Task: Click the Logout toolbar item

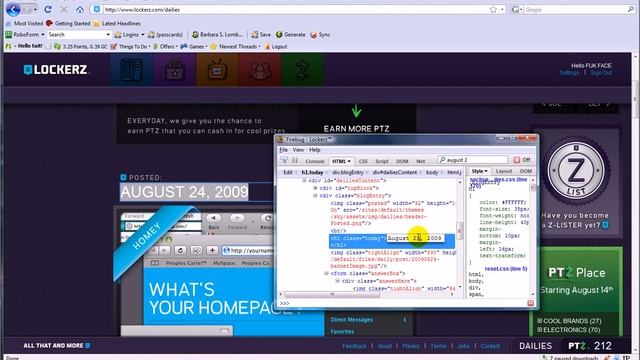Action: [276, 47]
